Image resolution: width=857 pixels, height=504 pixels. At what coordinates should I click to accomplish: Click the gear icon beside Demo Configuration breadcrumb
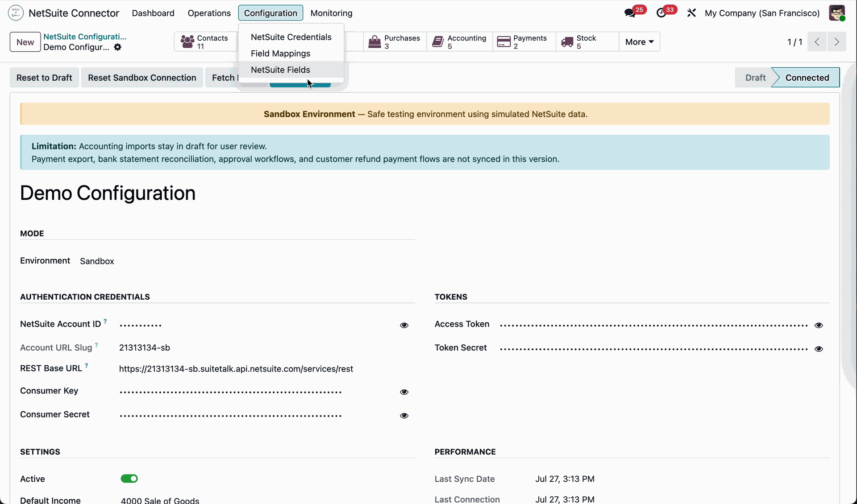pos(117,47)
